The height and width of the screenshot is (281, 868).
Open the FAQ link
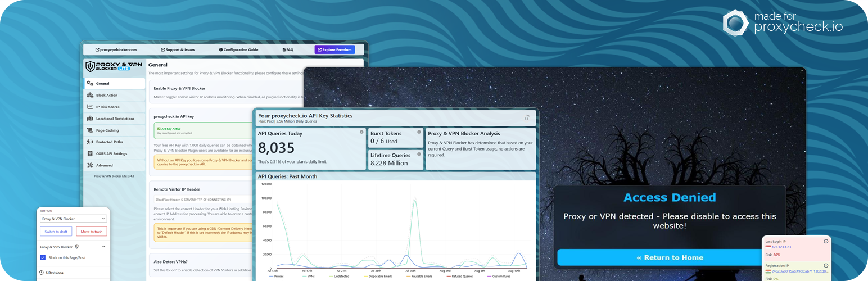tap(288, 49)
